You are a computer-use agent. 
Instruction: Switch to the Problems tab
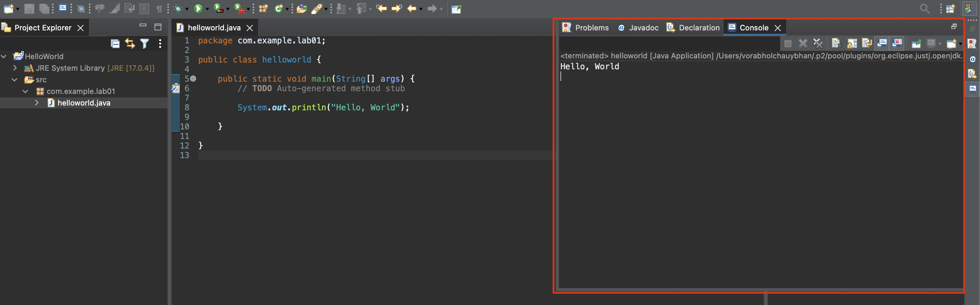click(x=585, y=28)
